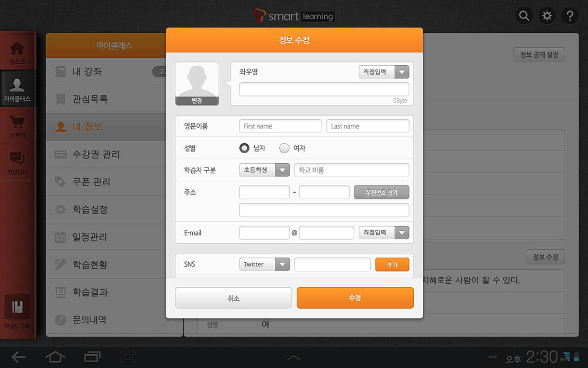Open 좌우명 직접입력 dropdown
The image size is (588, 368).
coord(384,72)
